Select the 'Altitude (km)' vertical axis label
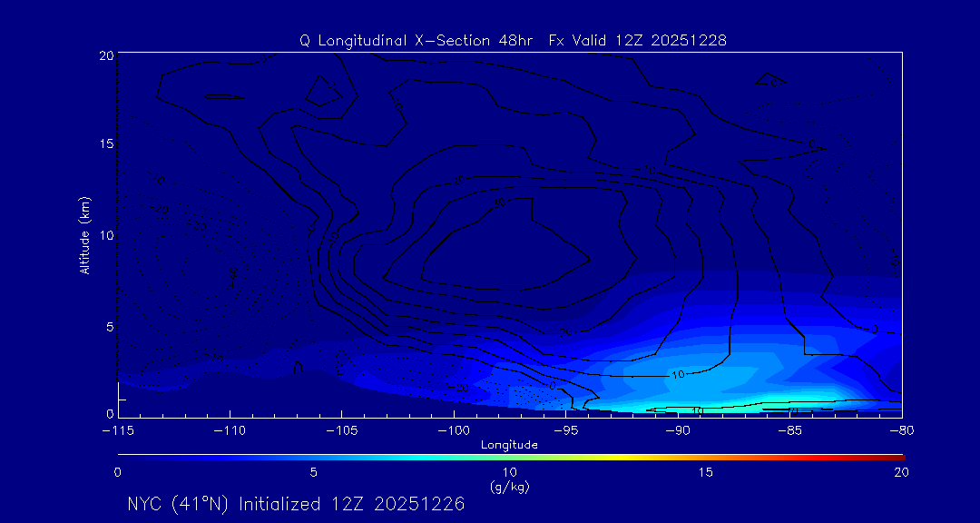Viewport: 980px width, 523px height. click(84, 234)
